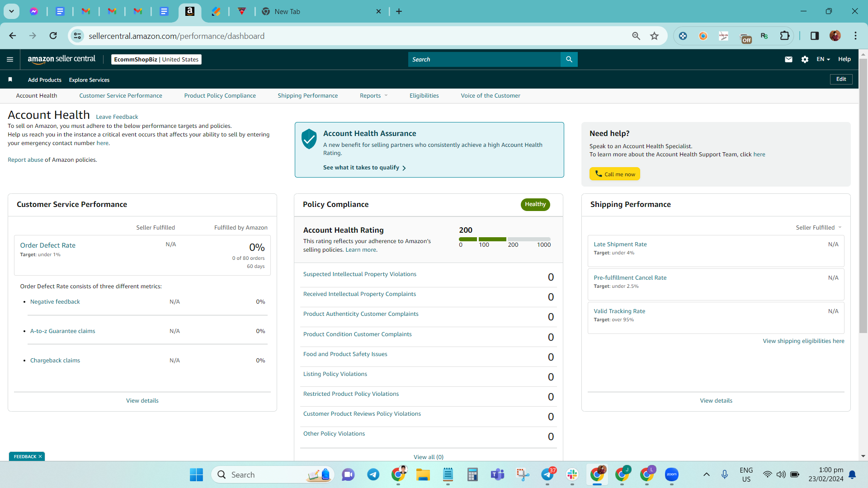Click the Edit button
The width and height of the screenshot is (868, 488).
click(x=841, y=79)
